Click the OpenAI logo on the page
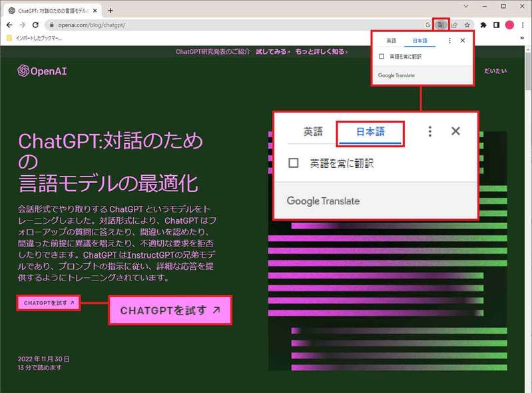 point(42,71)
